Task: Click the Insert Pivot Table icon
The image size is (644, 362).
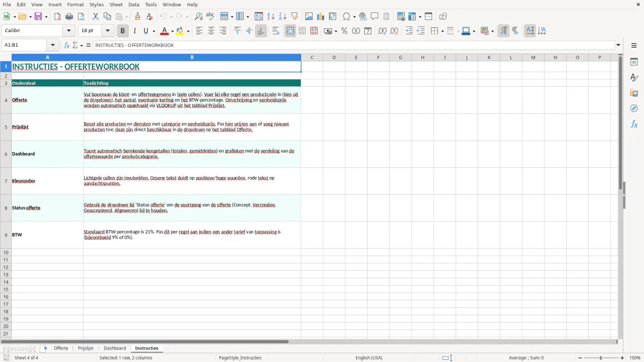Action: pyautogui.click(x=333, y=17)
